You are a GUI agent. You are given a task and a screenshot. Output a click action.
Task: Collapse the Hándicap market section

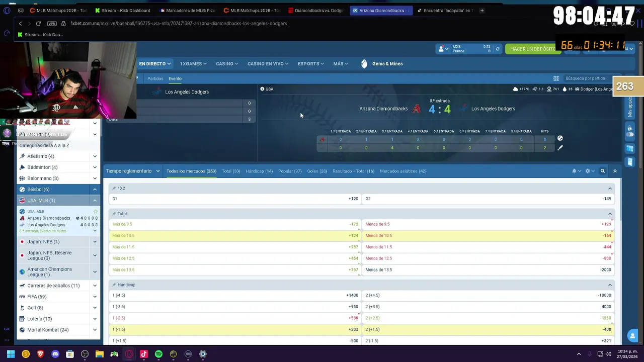click(x=610, y=285)
